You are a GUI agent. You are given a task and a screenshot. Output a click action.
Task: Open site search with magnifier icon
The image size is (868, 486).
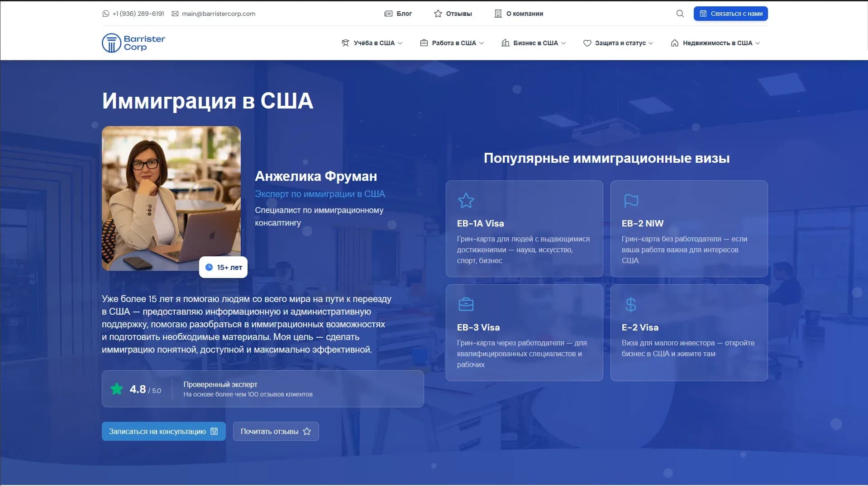pos(680,14)
